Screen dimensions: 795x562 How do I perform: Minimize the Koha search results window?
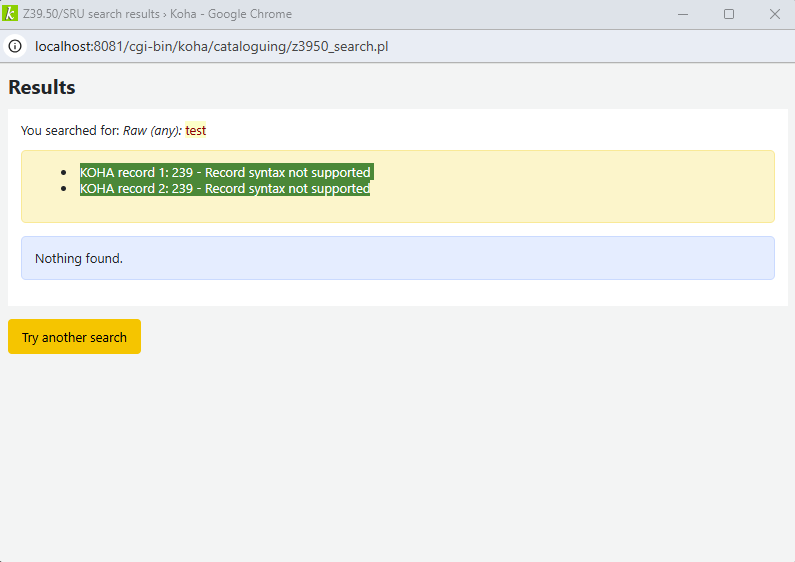683,14
